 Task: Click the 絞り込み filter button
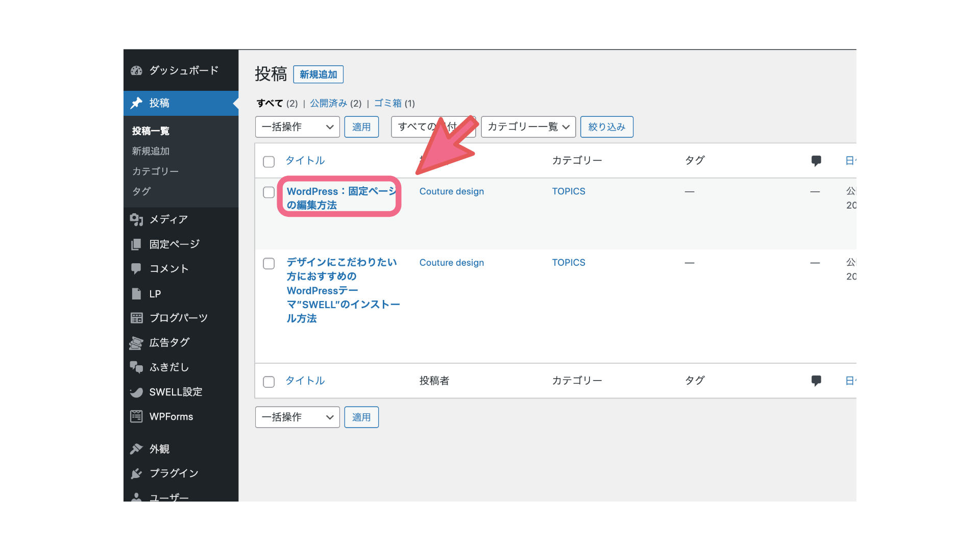coord(607,127)
